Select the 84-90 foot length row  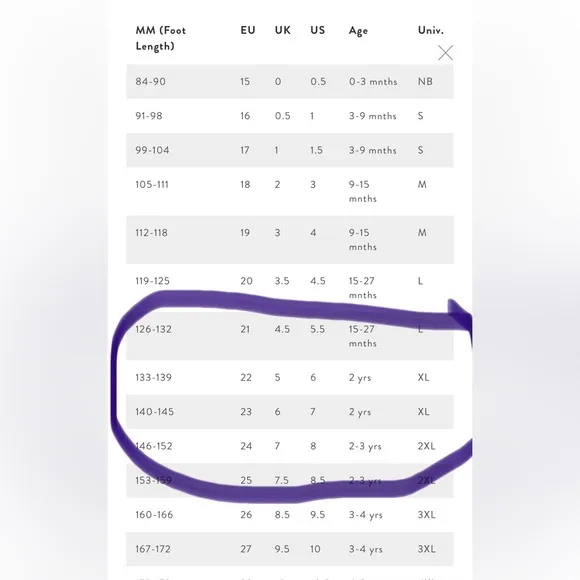290,81
